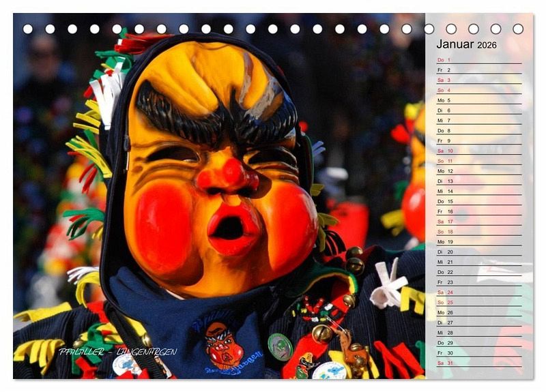Click the first binding hole at top left

click(28, 29)
